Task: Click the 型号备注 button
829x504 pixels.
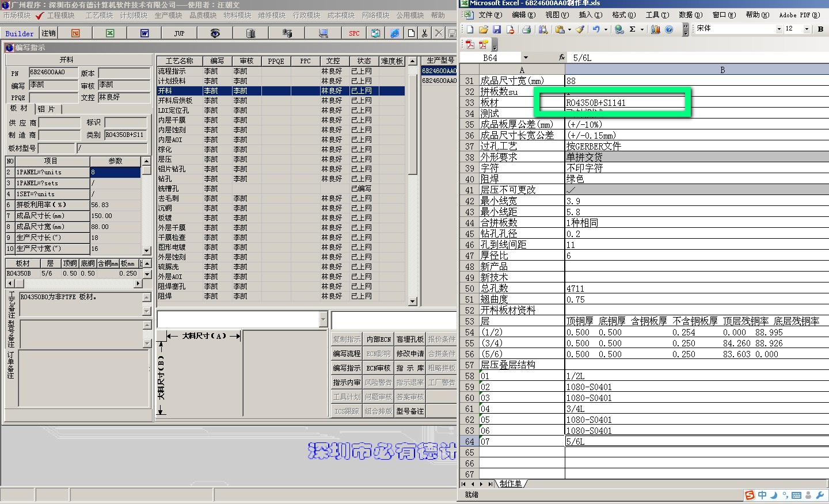Action: pos(410,411)
